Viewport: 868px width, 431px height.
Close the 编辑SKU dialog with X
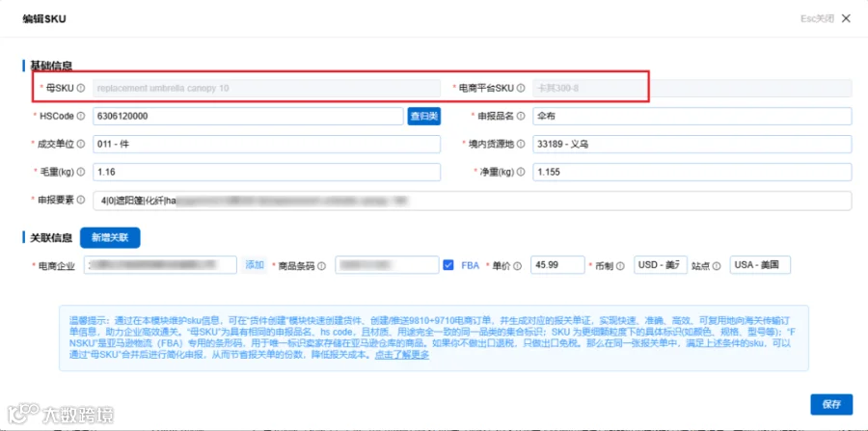[846, 18]
